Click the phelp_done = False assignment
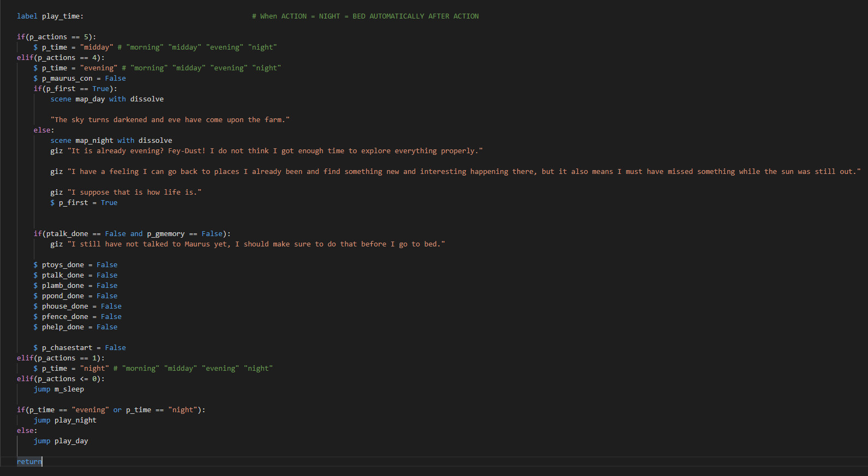The image size is (868, 476). tap(75, 327)
